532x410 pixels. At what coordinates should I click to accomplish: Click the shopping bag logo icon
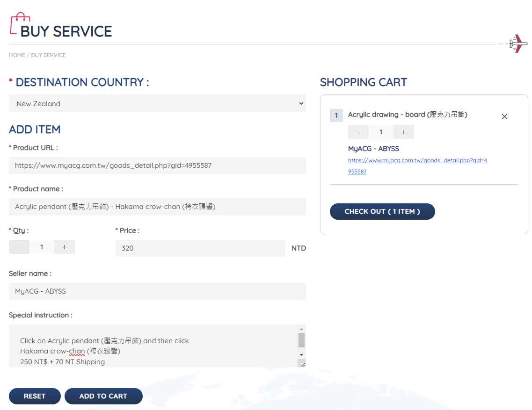pos(20,23)
